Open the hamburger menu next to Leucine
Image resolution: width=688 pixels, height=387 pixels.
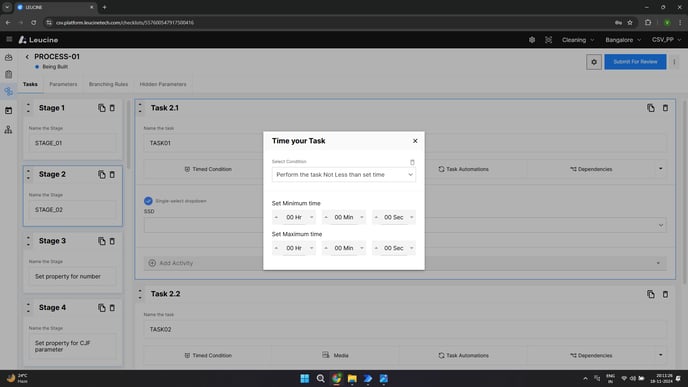(x=9, y=39)
